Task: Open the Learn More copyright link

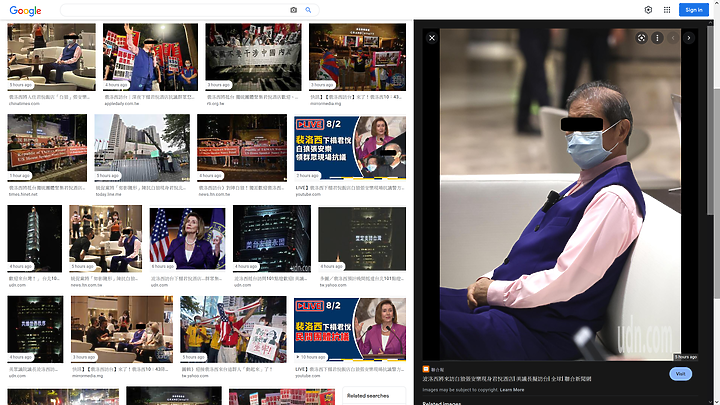Action: [512, 390]
